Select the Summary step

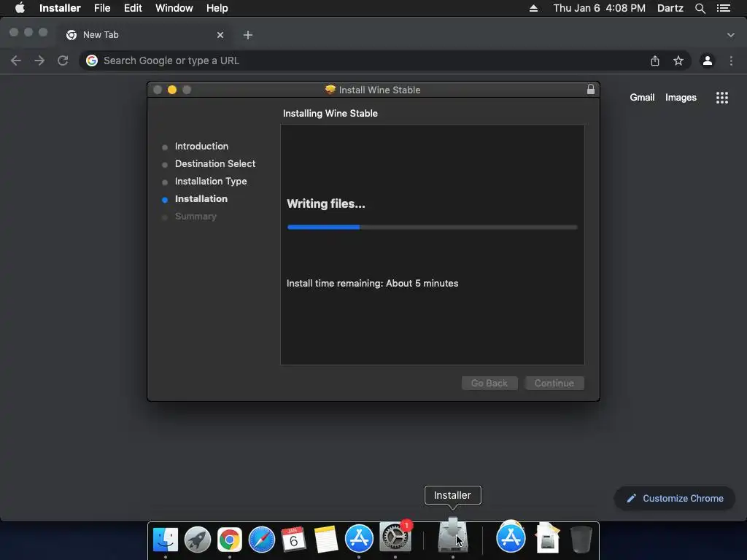(196, 216)
